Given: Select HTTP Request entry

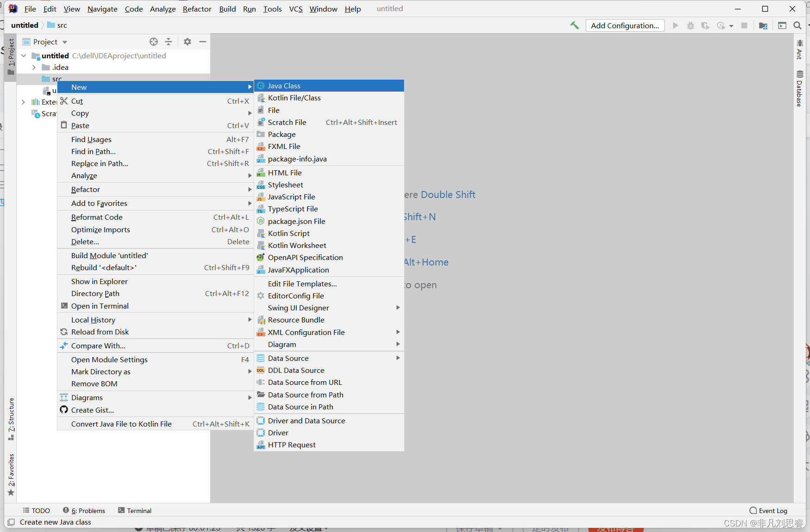Looking at the screenshot, I should (x=329, y=445).
